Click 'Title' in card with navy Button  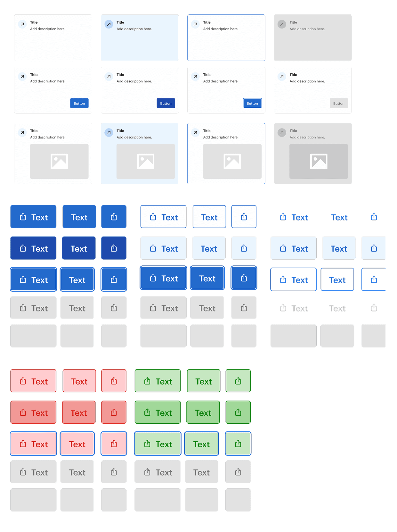coord(120,75)
